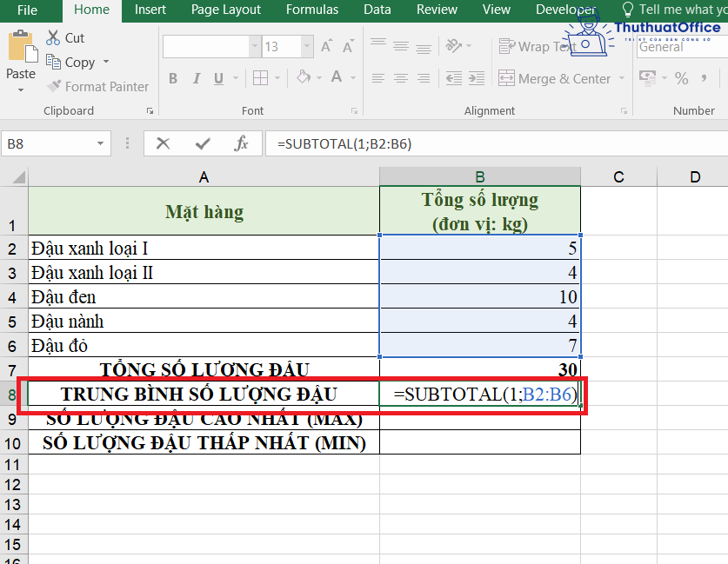
Task: Click the Percent Style icon
Action: tap(681, 78)
